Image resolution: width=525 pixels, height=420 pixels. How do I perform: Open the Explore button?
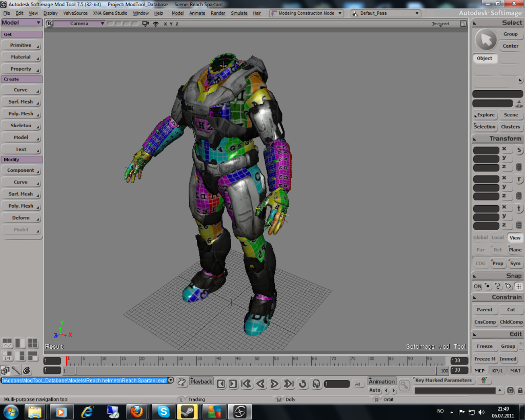tap(485, 115)
